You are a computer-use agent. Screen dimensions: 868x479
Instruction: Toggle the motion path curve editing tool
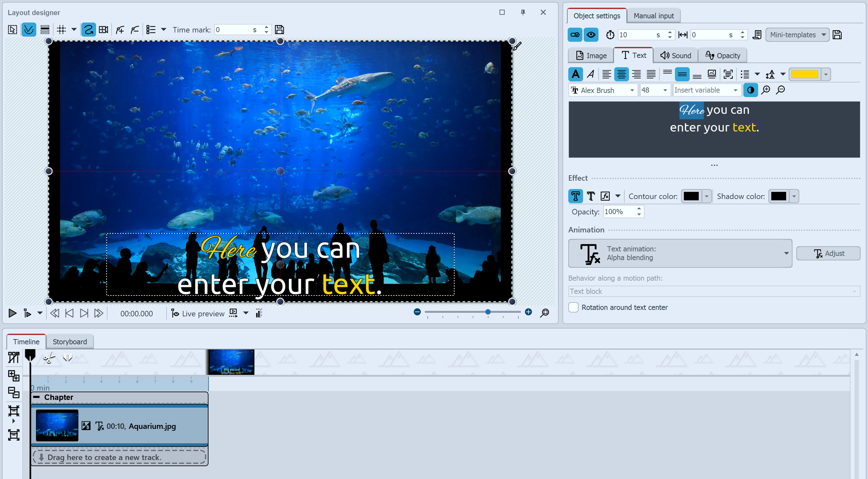coord(29,29)
